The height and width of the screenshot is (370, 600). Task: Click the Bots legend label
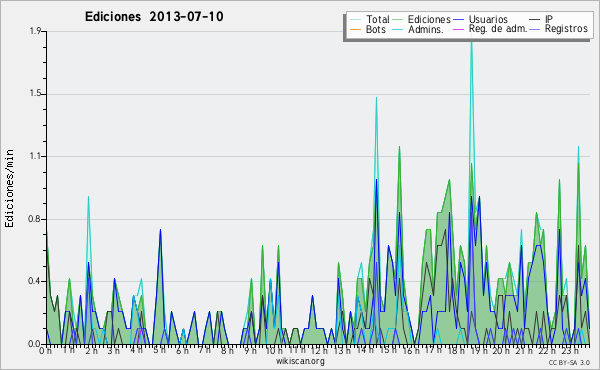click(x=376, y=29)
